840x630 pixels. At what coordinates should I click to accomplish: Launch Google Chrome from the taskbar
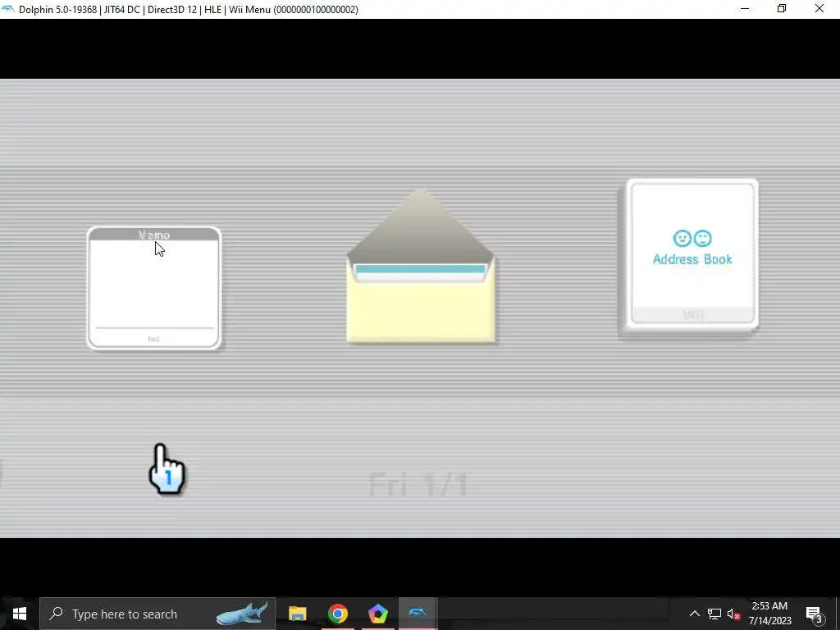pos(337,614)
